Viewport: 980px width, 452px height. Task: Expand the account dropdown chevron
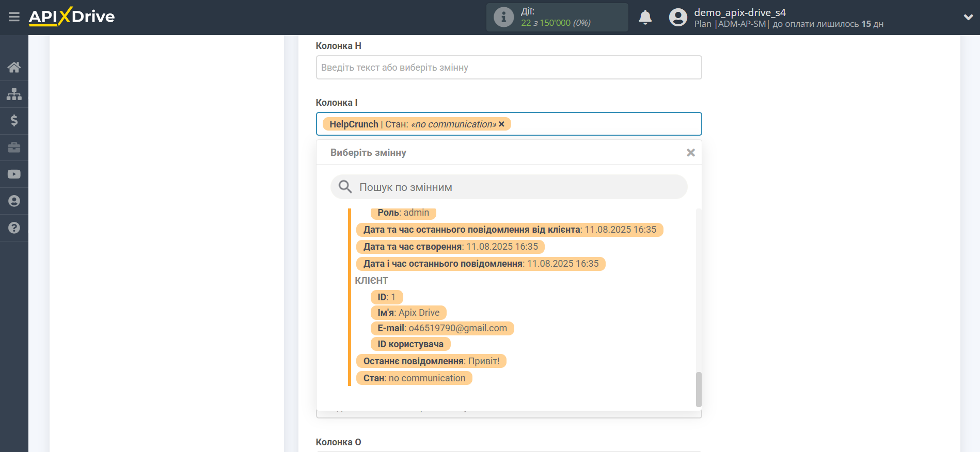click(x=968, y=17)
